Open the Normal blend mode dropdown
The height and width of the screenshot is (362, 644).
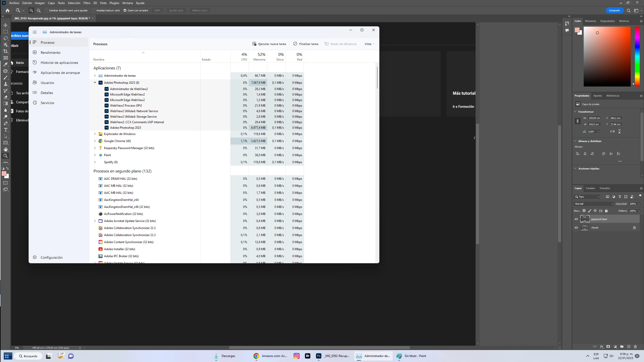[x=593, y=204]
